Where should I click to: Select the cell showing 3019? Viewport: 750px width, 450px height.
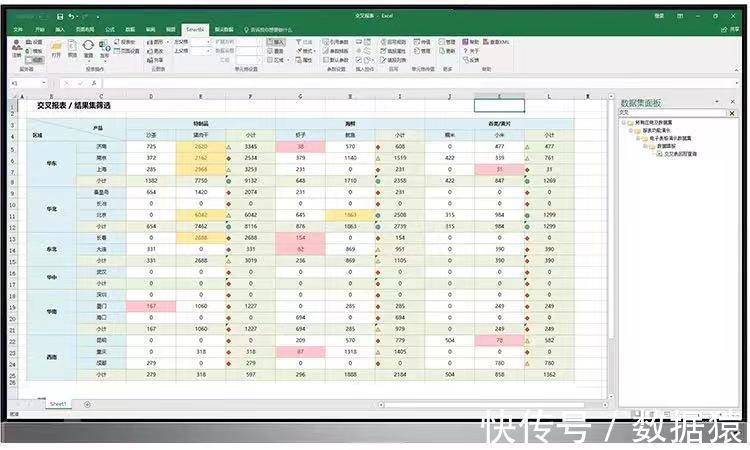click(251, 261)
